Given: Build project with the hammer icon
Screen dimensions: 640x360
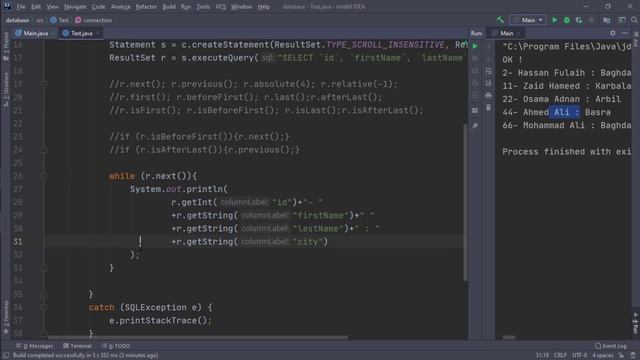Looking at the screenshot, I should [x=500, y=20].
